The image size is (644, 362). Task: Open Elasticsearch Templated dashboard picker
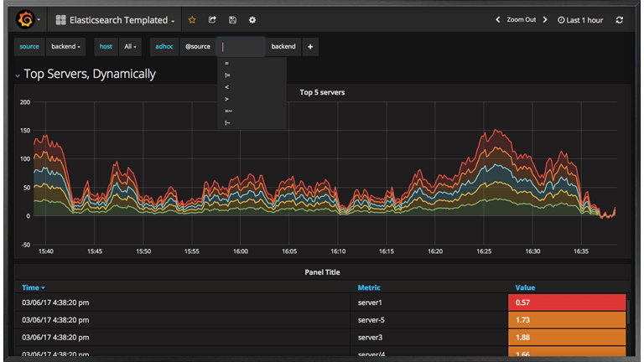coord(115,20)
